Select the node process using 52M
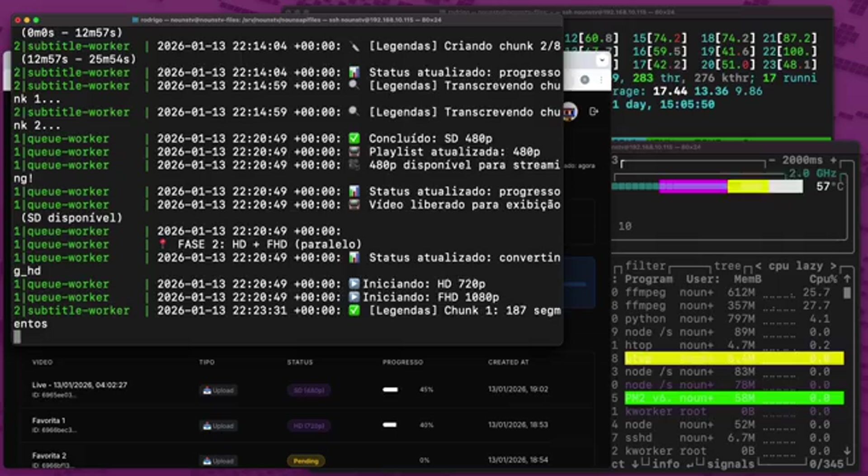This screenshot has height=476, width=868. (727, 424)
